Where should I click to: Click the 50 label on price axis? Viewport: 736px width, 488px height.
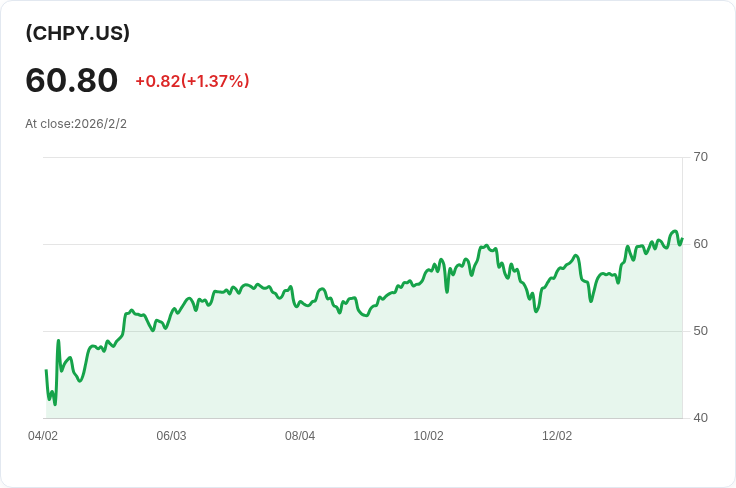tap(700, 331)
